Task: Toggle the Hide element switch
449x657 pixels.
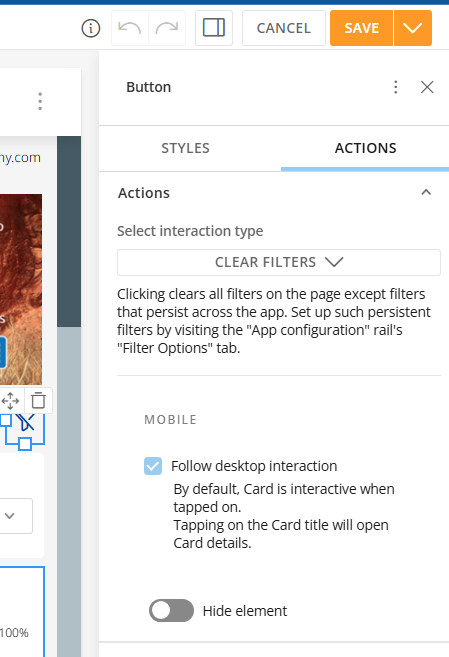Action: point(171,610)
